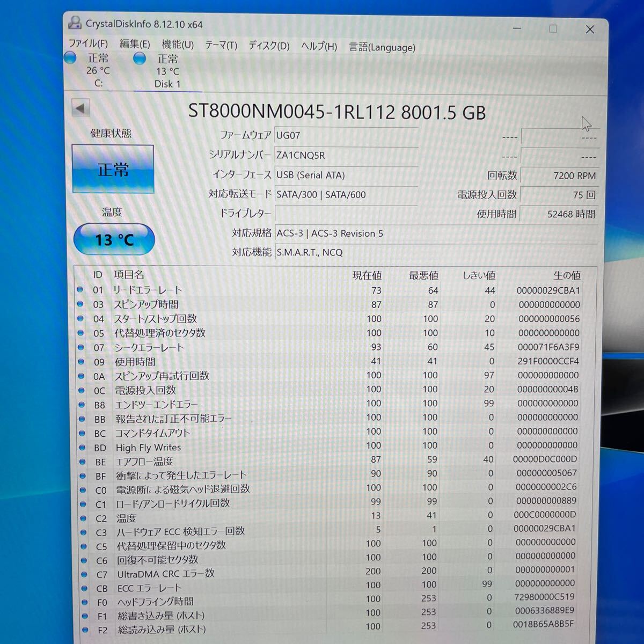Click status dot for C0 電源断による磁気ヘッド退避回数

pyautogui.click(x=83, y=490)
